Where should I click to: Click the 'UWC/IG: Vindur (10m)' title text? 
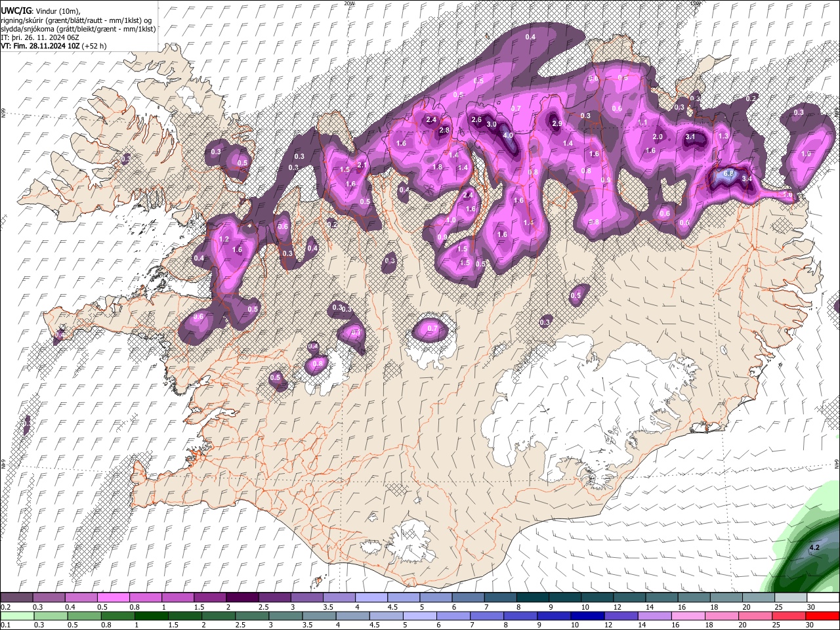[41, 11]
